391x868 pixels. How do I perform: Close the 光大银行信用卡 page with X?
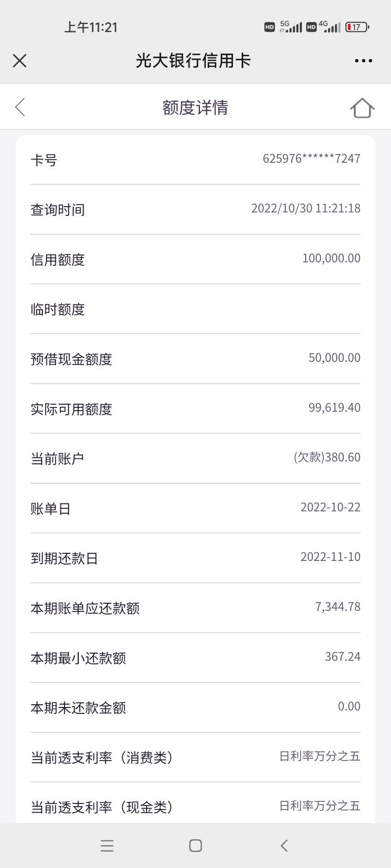[x=20, y=60]
